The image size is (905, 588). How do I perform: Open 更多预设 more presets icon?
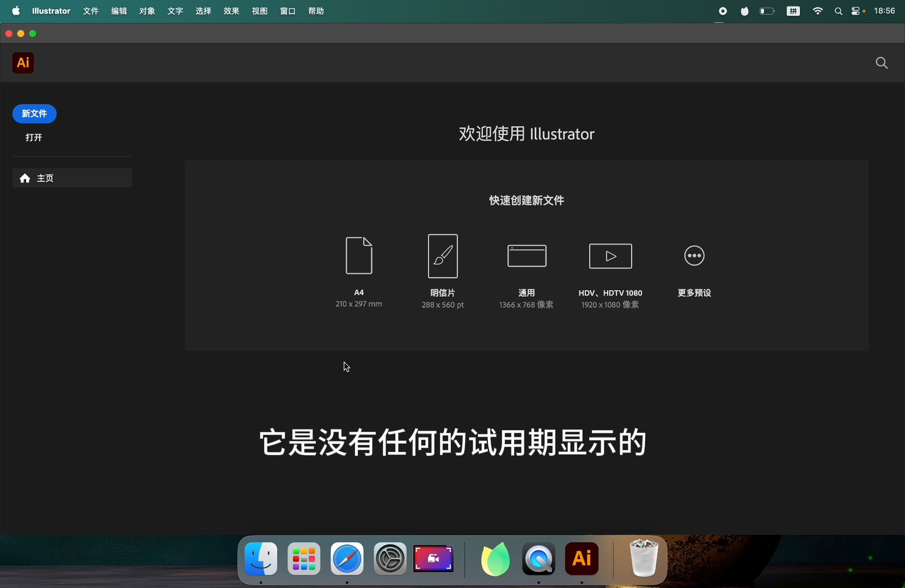pos(694,255)
